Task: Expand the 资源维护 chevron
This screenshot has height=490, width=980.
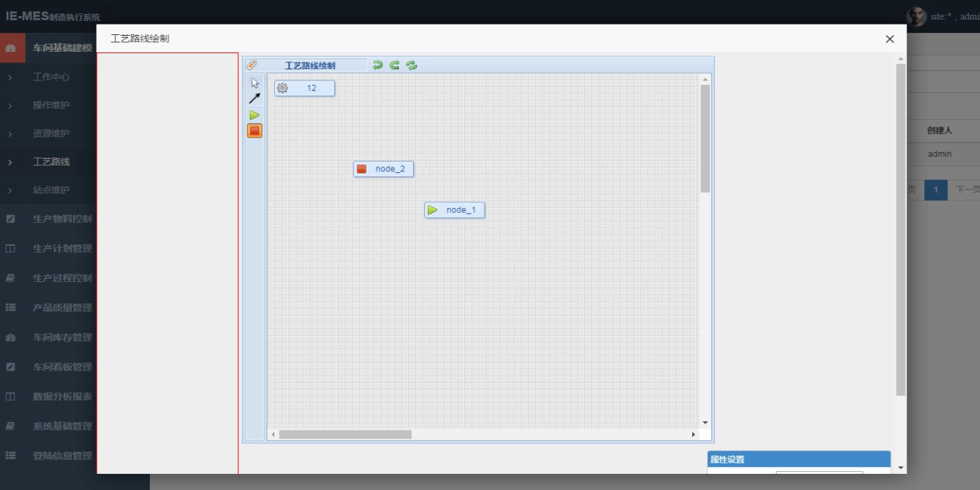Action: (x=10, y=134)
